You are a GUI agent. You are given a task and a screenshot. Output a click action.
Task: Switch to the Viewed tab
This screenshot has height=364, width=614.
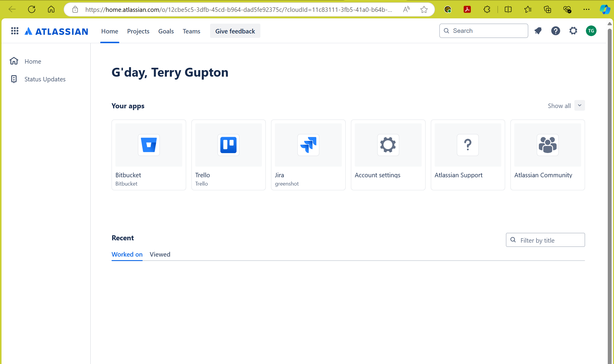tap(160, 254)
